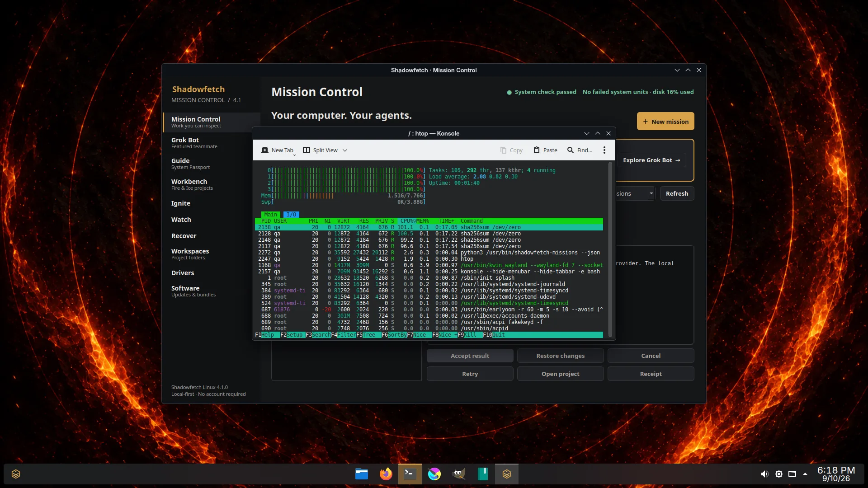Click the Command column header in htop
The image size is (868, 488).
click(x=472, y=221)
